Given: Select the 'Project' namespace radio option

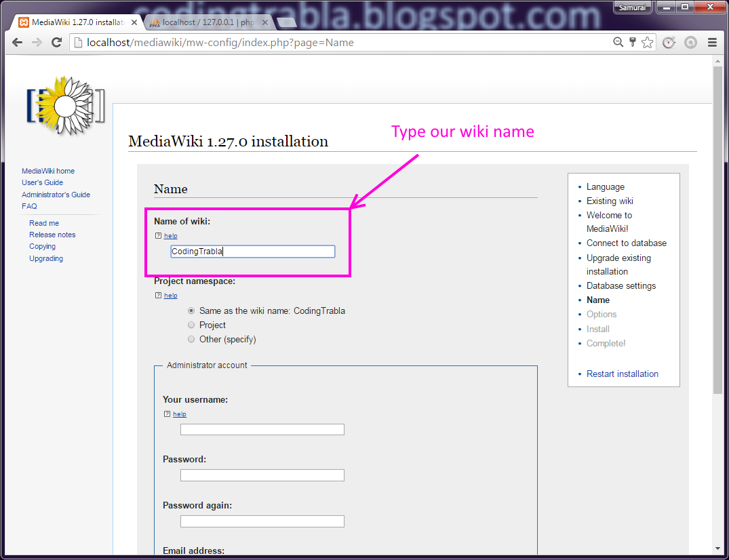Looking at the screenshot, I should 191,325.
